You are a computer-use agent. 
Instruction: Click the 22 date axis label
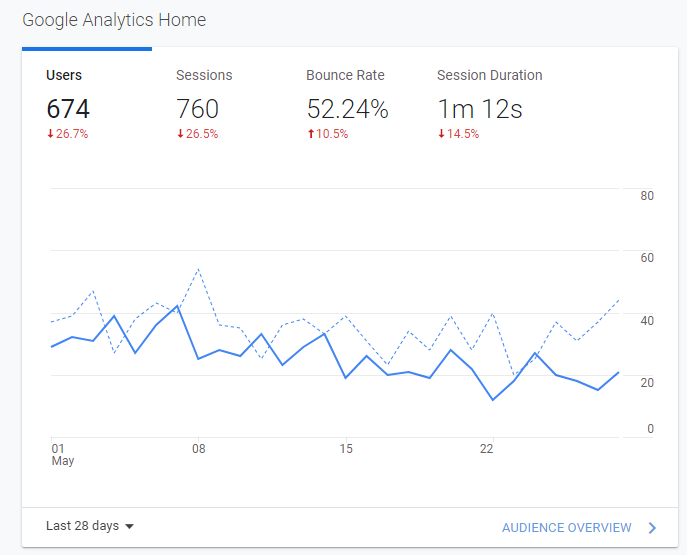click(x=486, y=449)
